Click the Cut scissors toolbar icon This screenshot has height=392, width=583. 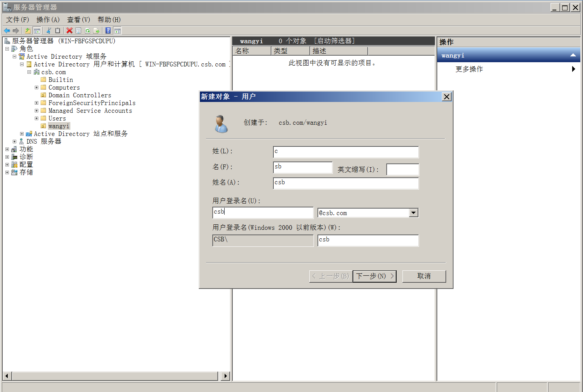coord(49,31)
